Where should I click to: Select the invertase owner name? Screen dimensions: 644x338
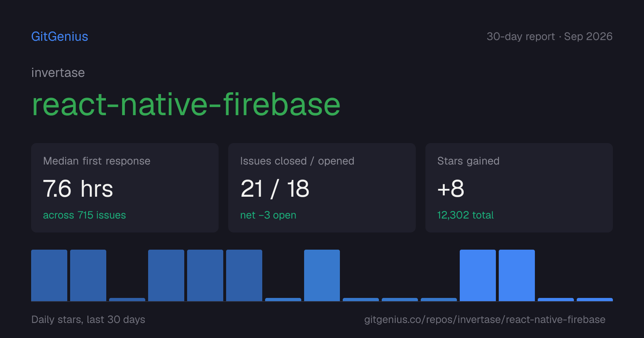click(58, 73)
